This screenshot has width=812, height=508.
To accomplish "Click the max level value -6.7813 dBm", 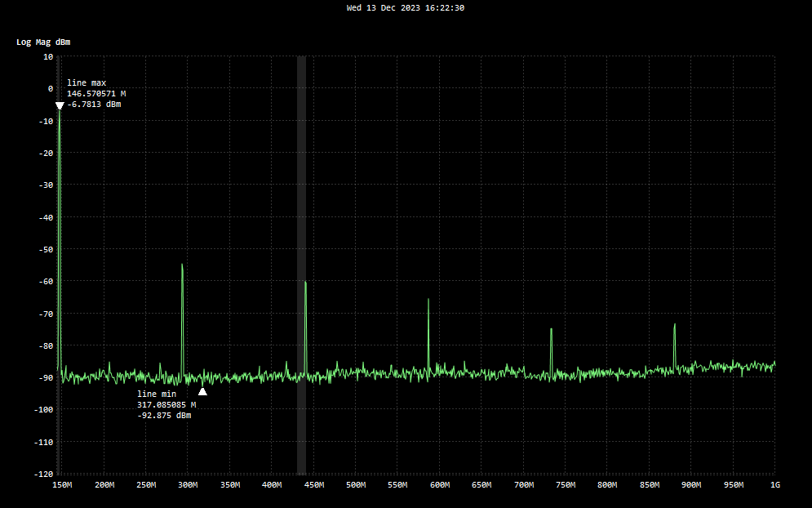I will [x=94, y=105].
